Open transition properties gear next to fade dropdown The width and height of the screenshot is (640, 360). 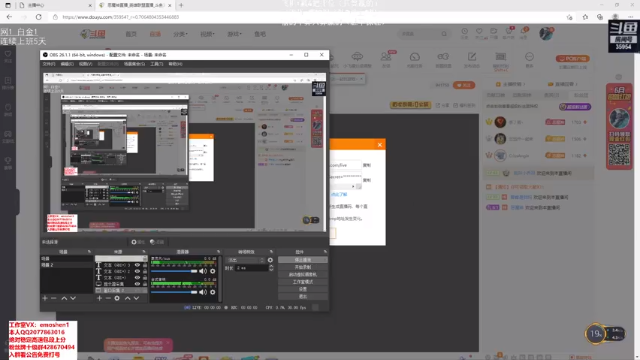click(x=270, y=260)
